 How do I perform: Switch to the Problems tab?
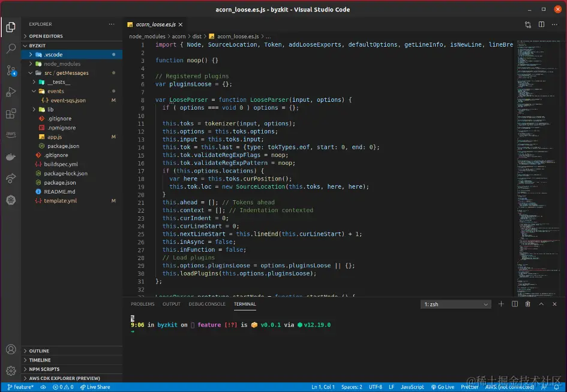tap(142, 304)
